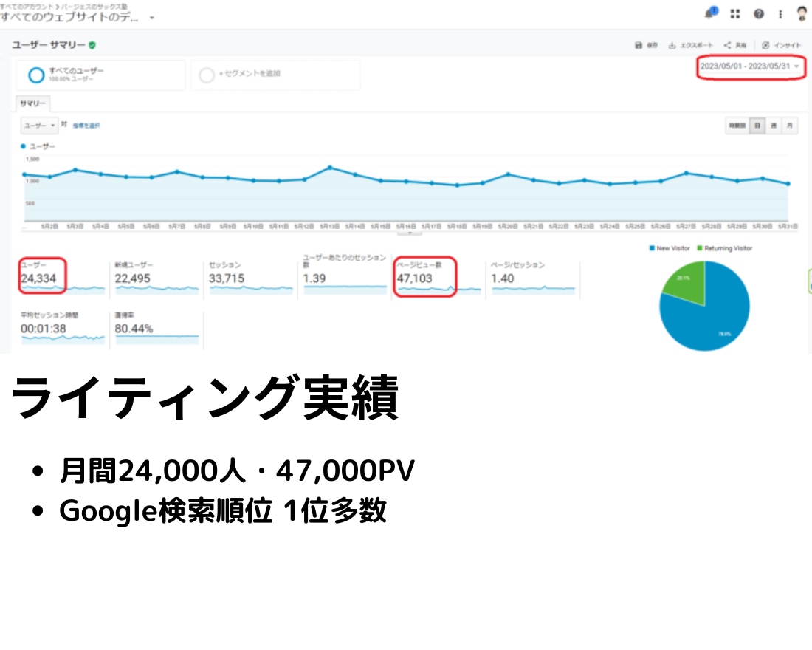Switch chart granularity to 日

pyautogui.click(x=757, y=126)
